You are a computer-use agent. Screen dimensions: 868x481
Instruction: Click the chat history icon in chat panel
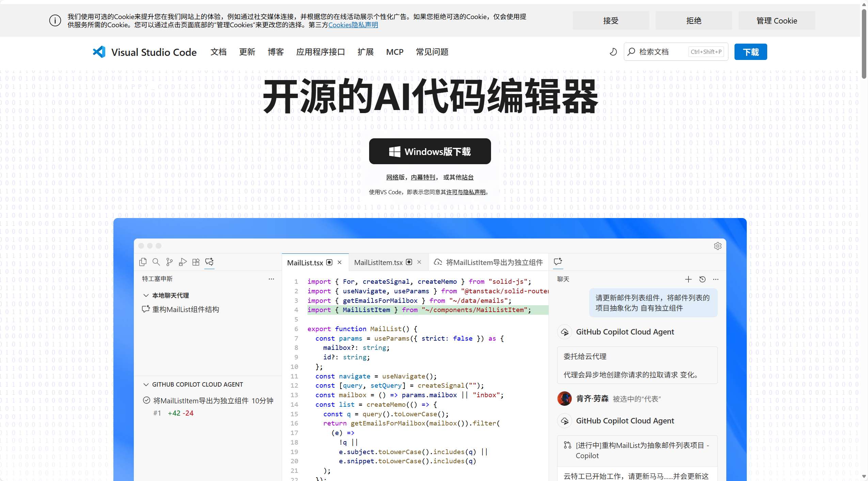click(702, 279)
